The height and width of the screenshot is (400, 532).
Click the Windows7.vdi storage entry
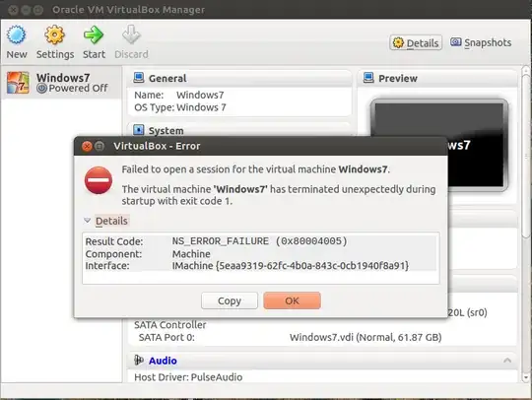pos(366,337)
